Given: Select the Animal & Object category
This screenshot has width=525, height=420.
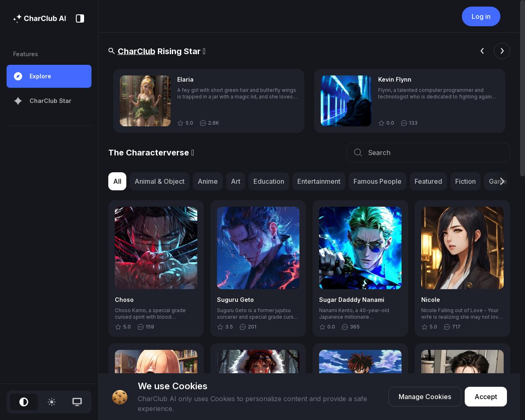Looking at the screenshot, I should click(x=160, y=181).
